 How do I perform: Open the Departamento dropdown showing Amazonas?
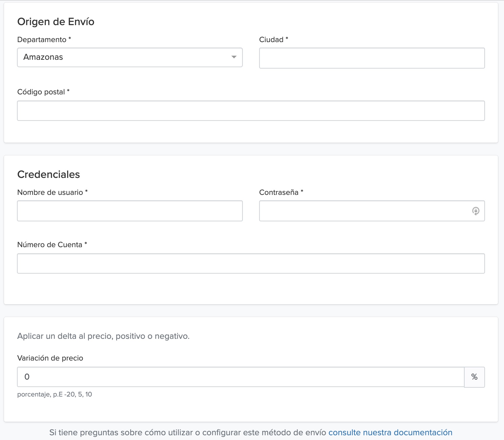pyautogui.click(x=125, y=57)
